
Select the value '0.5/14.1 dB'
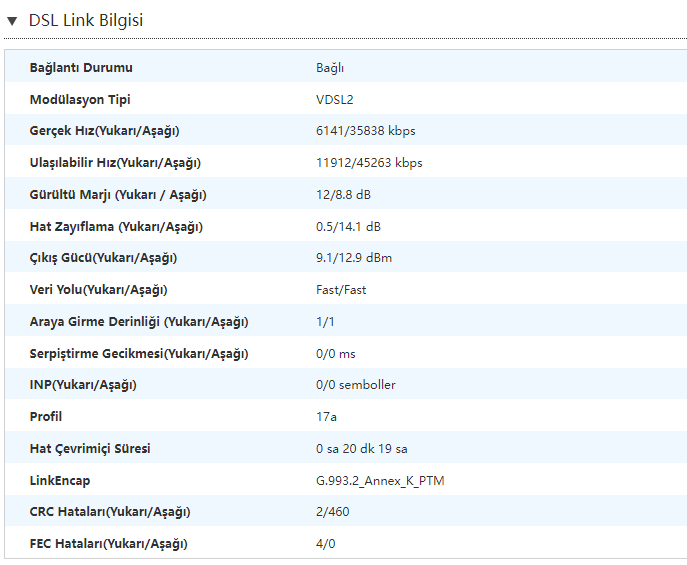click(x=348, y=227)
